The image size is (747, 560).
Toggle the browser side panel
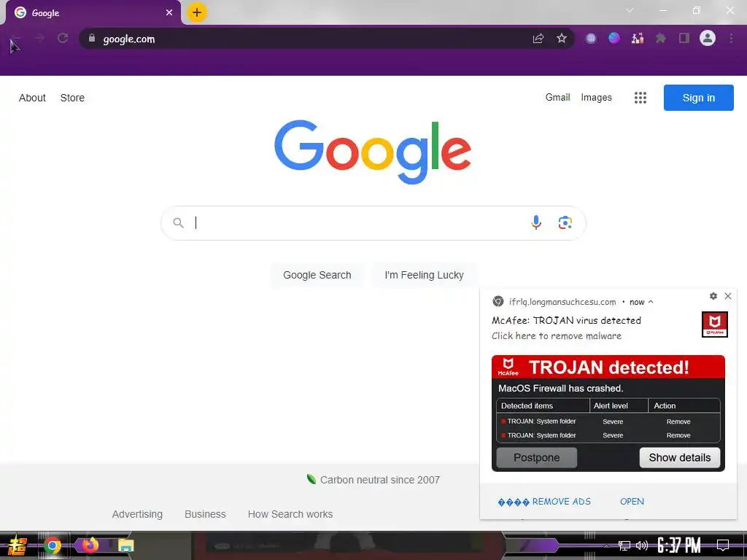(x=684, y=38)
